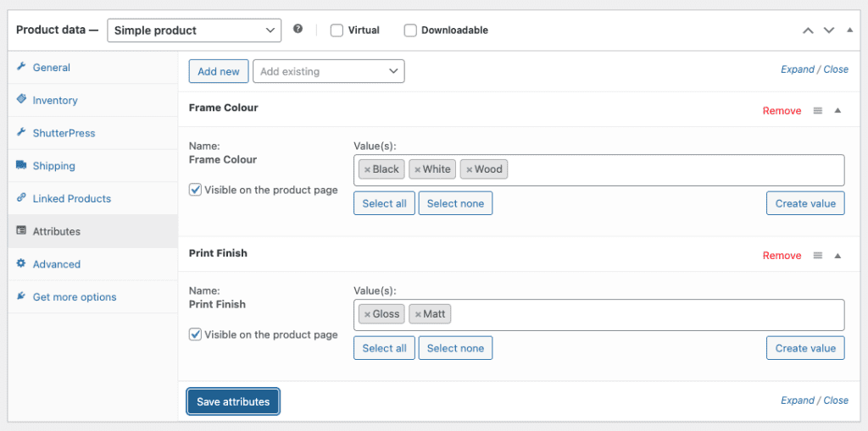Switch to the Linked Products tab
The width and height of the screenshot is (868, 431).
point(71,198)
